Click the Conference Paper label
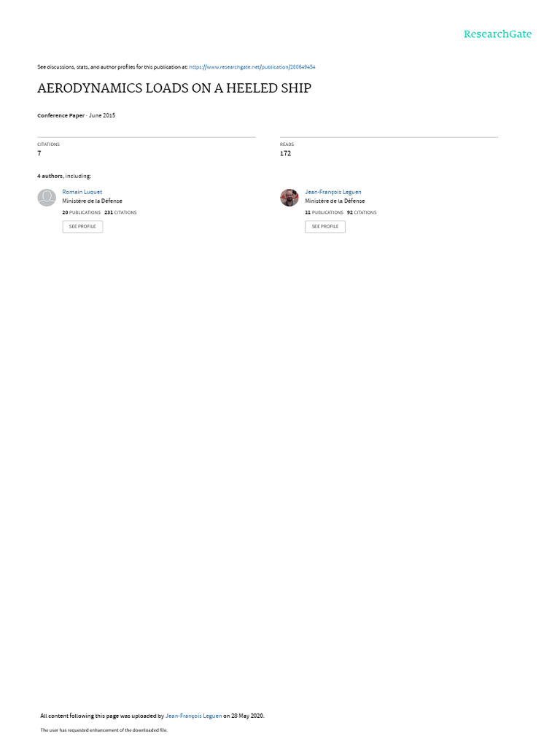 coord(61,115)
